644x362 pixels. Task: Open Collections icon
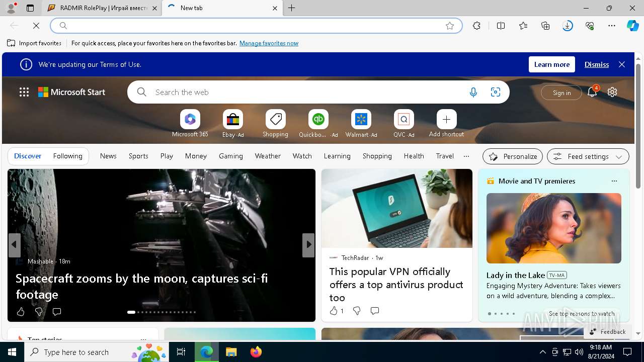pos(545,26)
